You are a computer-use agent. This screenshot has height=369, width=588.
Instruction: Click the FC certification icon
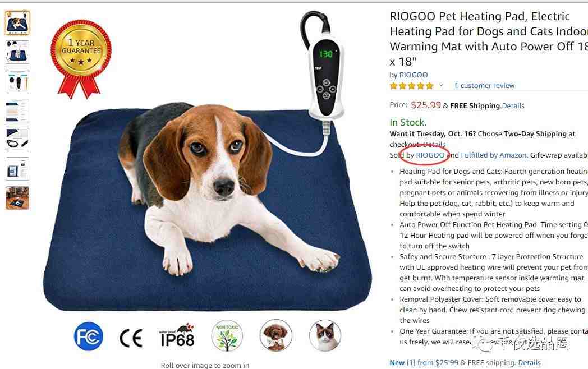89,336
